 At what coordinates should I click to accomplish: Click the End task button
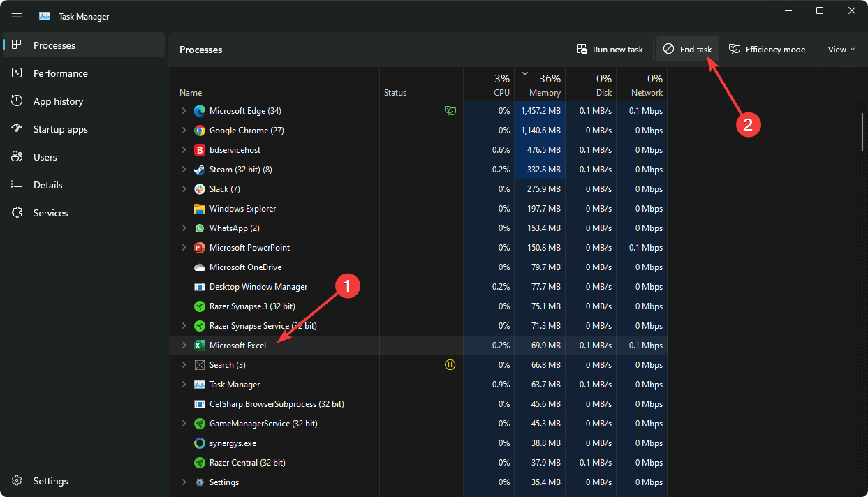point(688,50)
